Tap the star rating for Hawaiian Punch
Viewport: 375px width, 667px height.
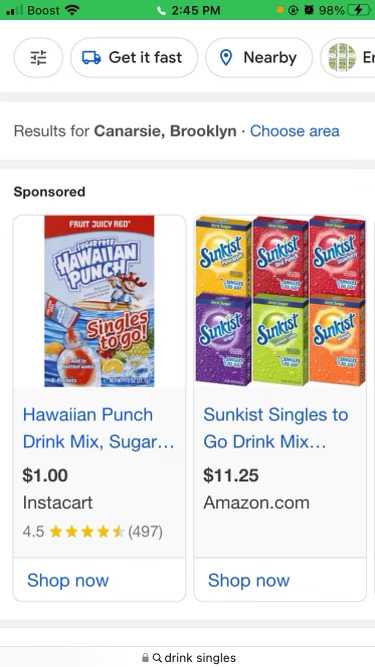click(x=87, y=531)
